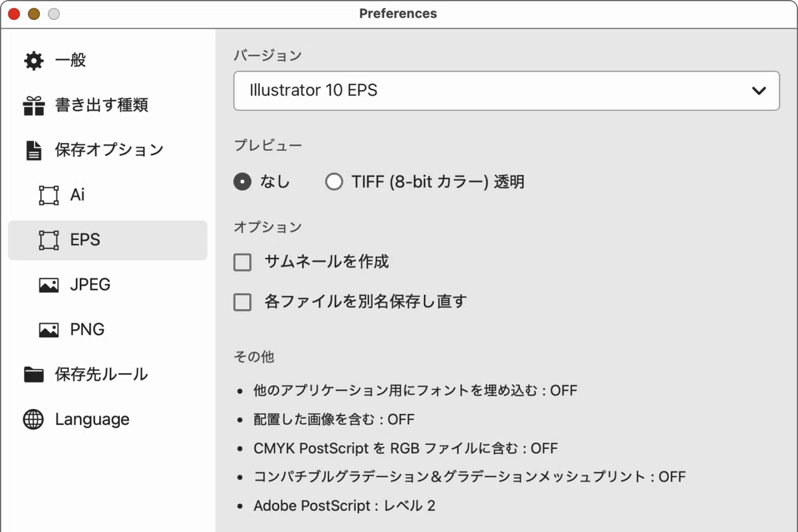Select the なし preview radio button

(x=242, y=182)
